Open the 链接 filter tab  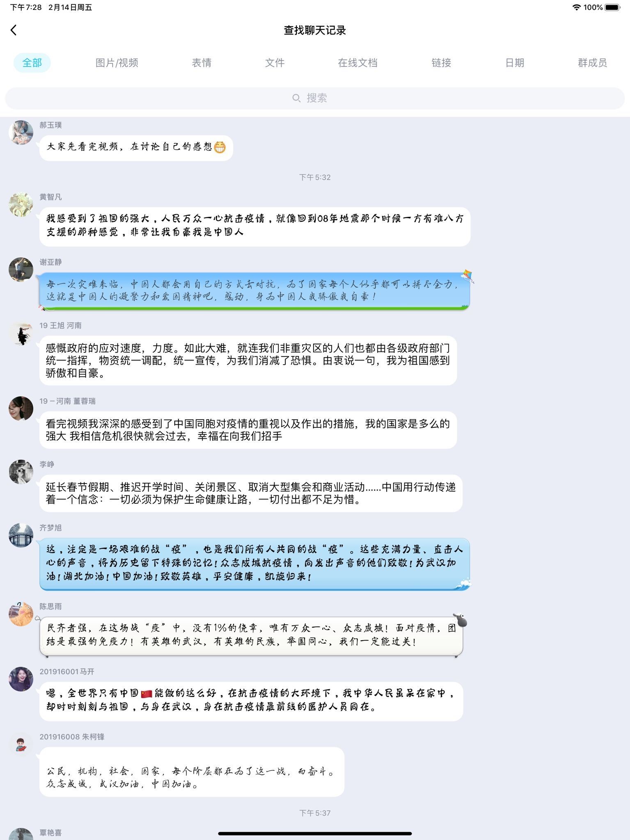click(441, 63)
